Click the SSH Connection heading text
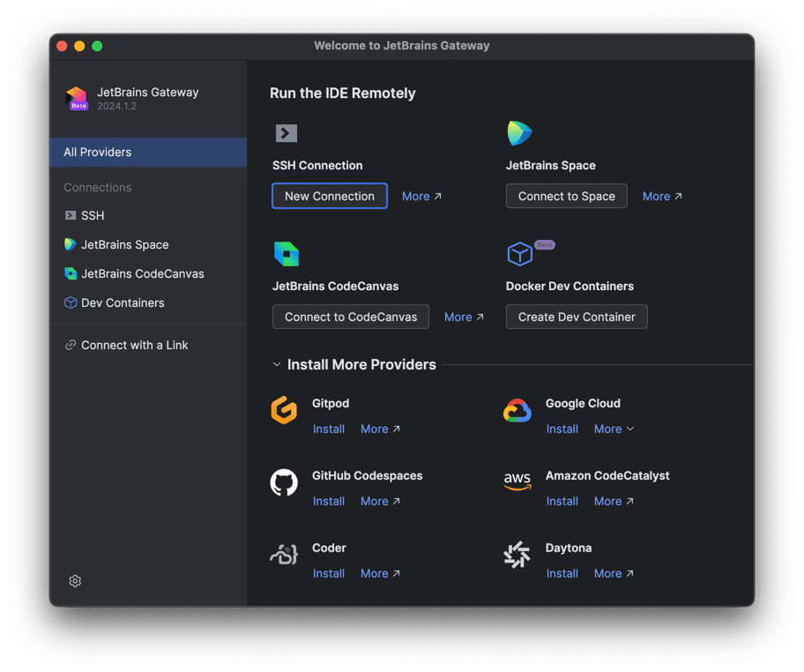Screen dimensions: 804x672 tap(317, 165)
